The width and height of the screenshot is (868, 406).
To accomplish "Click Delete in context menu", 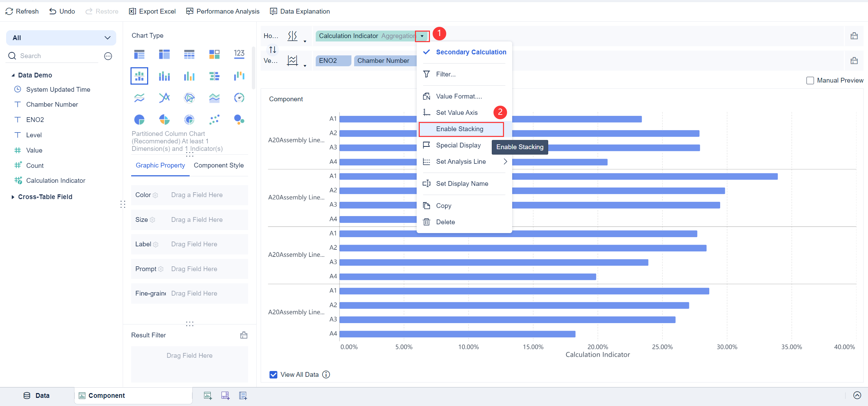I will pyautogui.click(x=464, y=222).
